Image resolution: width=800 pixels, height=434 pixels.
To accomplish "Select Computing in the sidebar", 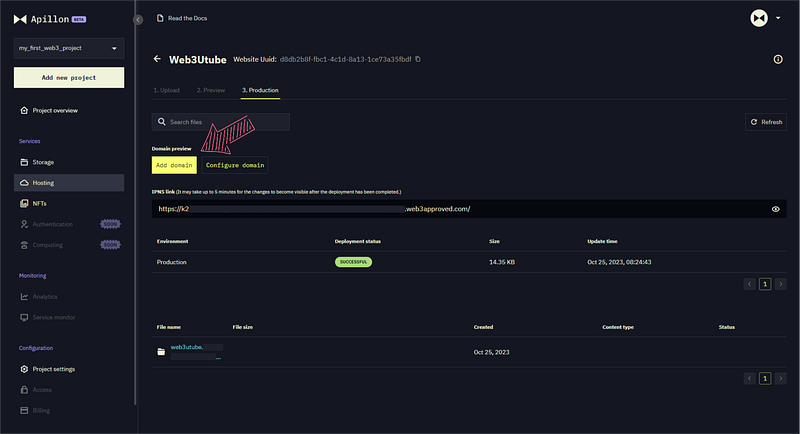I will pos(47,245).
